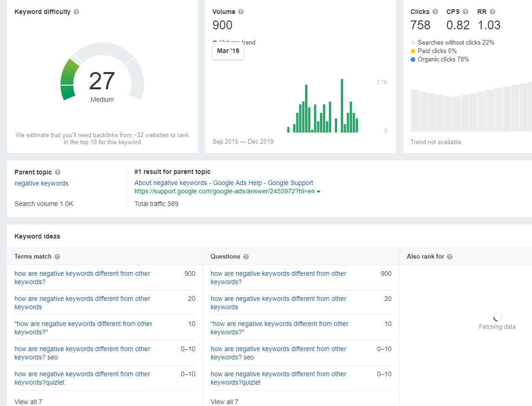The width and height of the screenshot is (532, 406).
Task: Open the negative keywords parent topic link
Action: pyautogui.click(x=41, y=183)
